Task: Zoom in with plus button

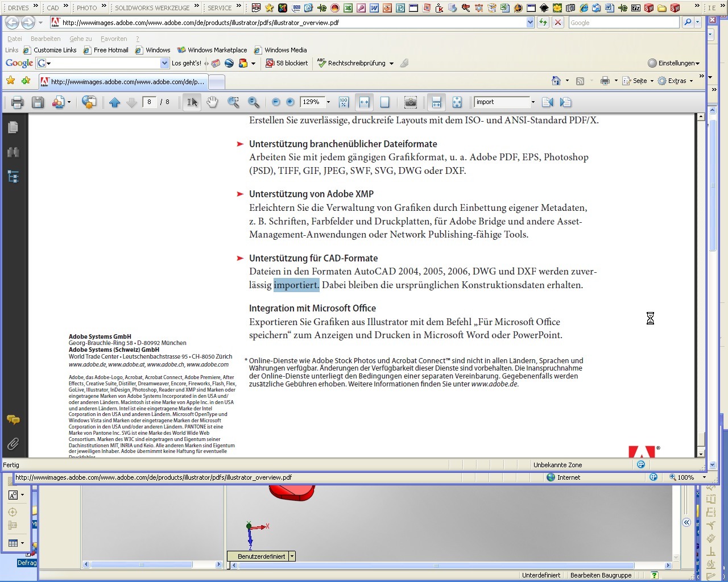Action: [x=290, y=102]
